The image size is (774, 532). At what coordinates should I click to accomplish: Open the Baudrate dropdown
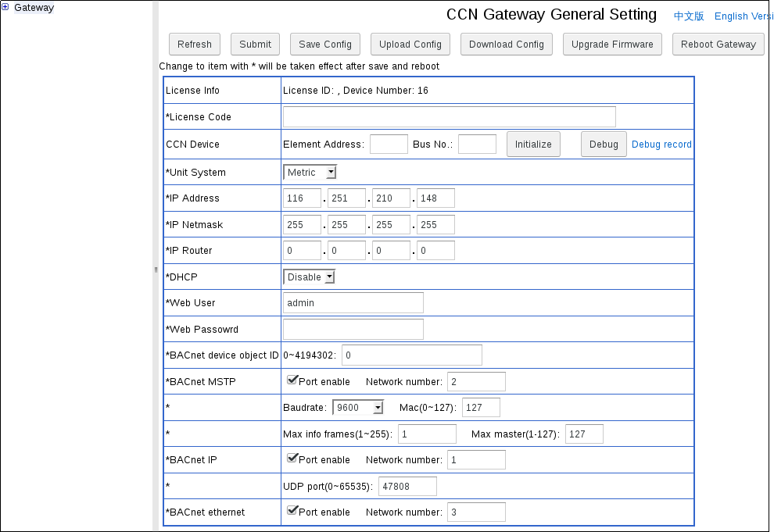(358, 408)
